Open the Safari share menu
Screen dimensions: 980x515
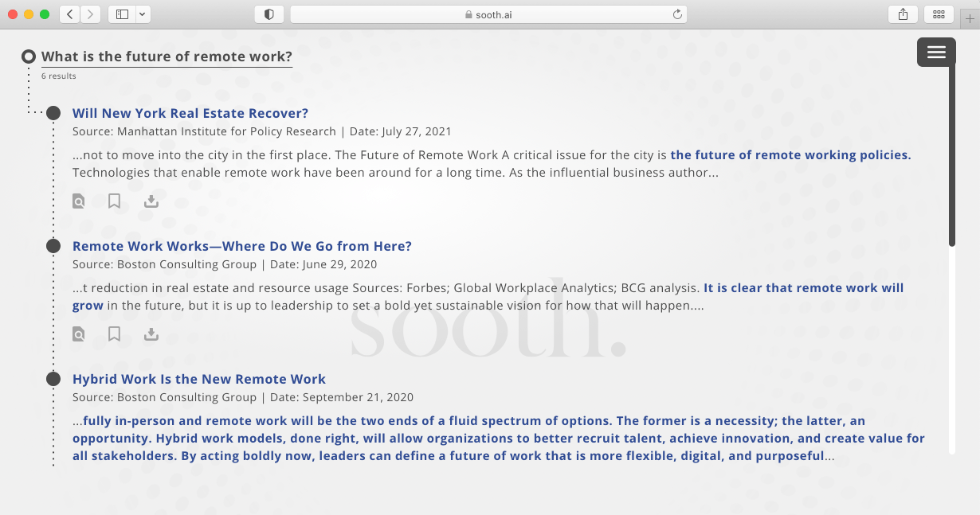903,14
